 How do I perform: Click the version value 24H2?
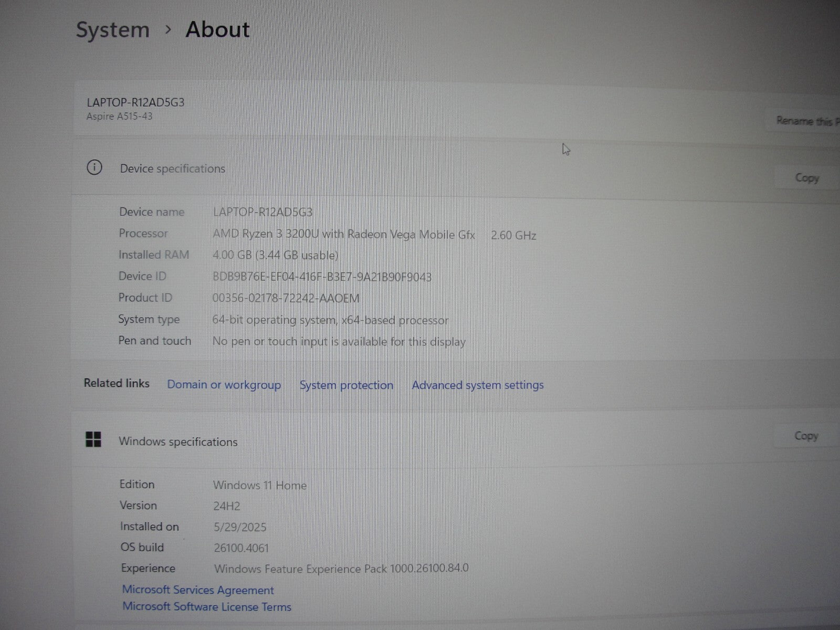pos(227,506)
